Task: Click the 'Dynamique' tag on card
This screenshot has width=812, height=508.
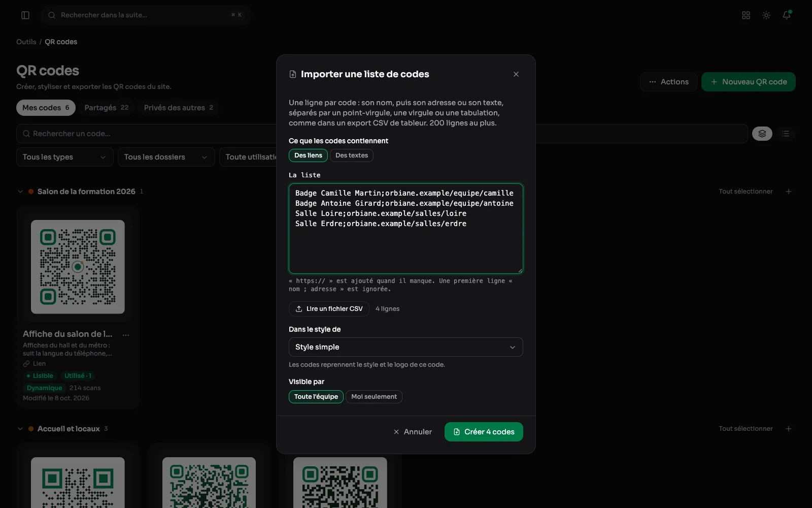Action: pyautogui.click(x=45, y=388)
